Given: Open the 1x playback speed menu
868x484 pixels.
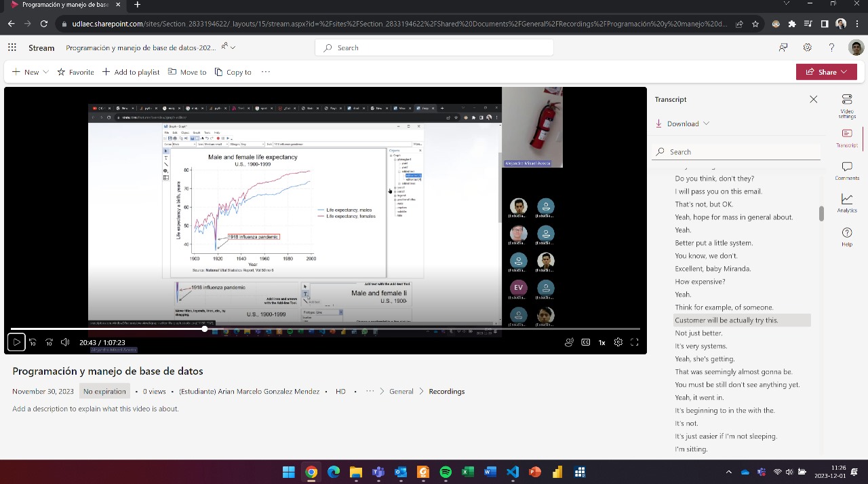Looking at the screenshot, I should [x=601, y=343].
